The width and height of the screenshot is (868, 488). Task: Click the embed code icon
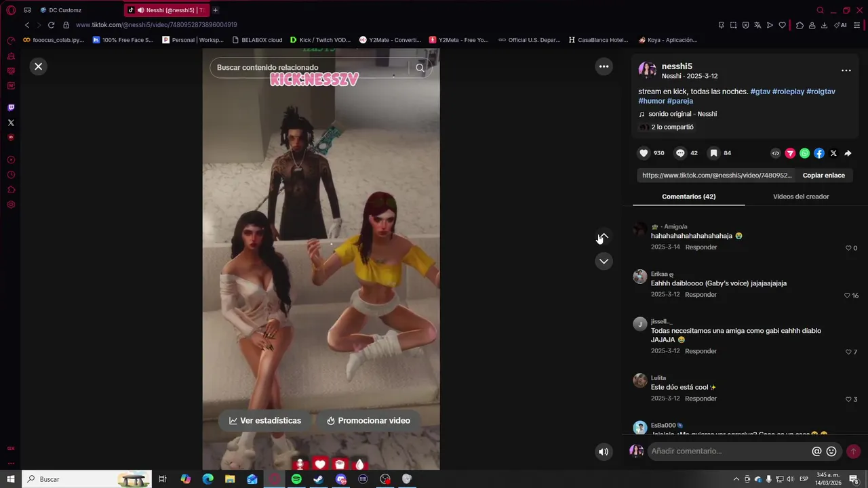pos(776,153)
